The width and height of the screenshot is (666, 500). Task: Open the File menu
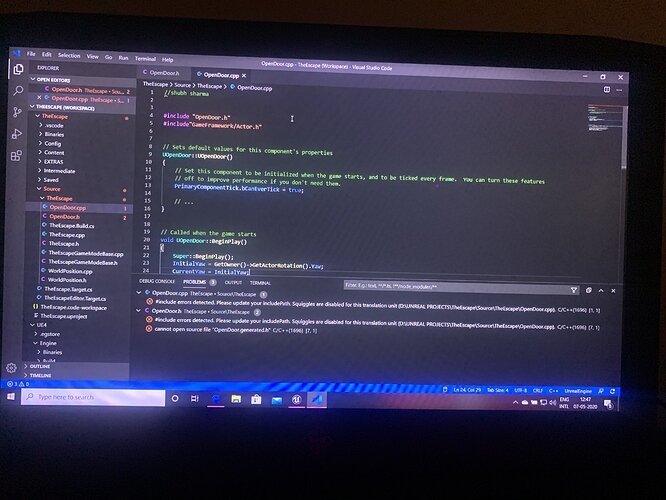[x=31, y=54]
